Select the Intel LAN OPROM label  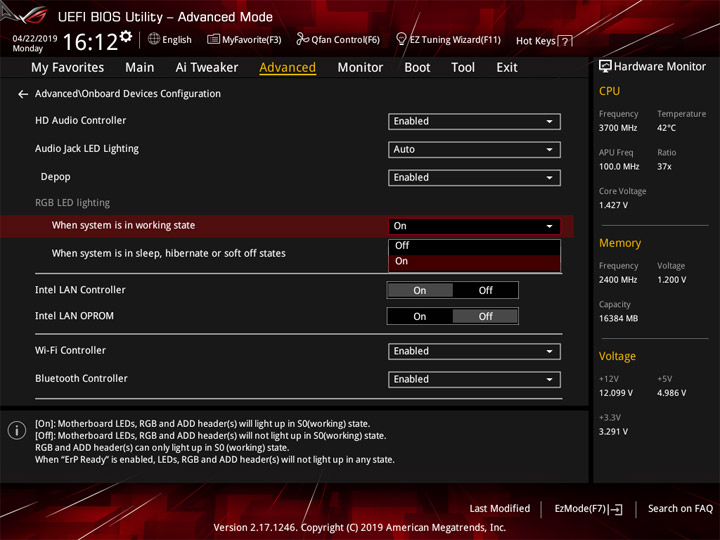pyautogui.click(x=74, y=316)
